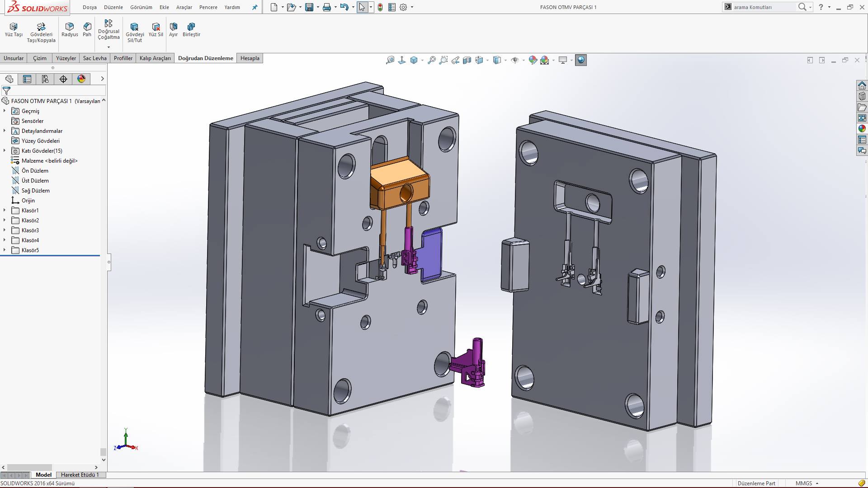
Task: Show more manager tabs arrow
Action: 102,79
